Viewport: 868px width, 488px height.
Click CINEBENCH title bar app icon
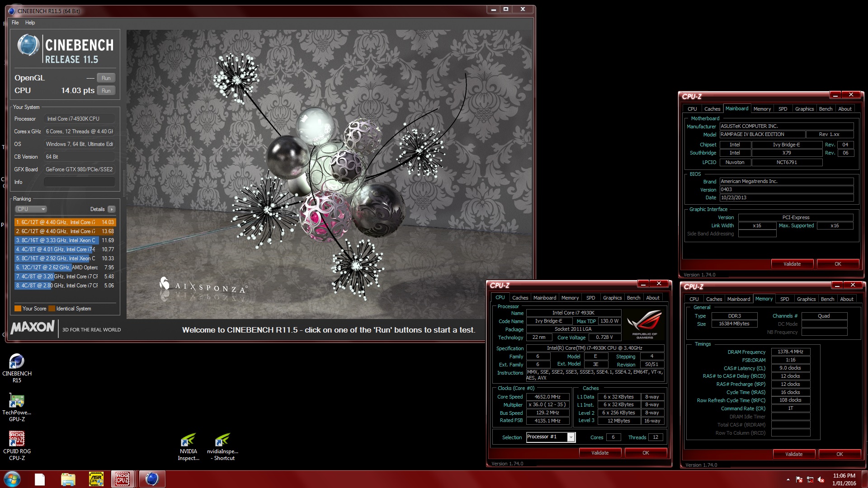12,11
